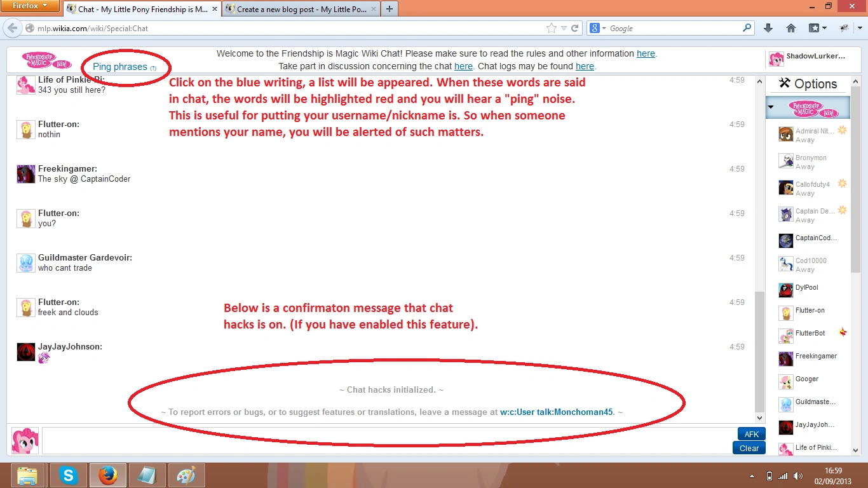868x488 pixels.
Task: Click FlutterBot's avatar in the user list
Action: point(786,335)
